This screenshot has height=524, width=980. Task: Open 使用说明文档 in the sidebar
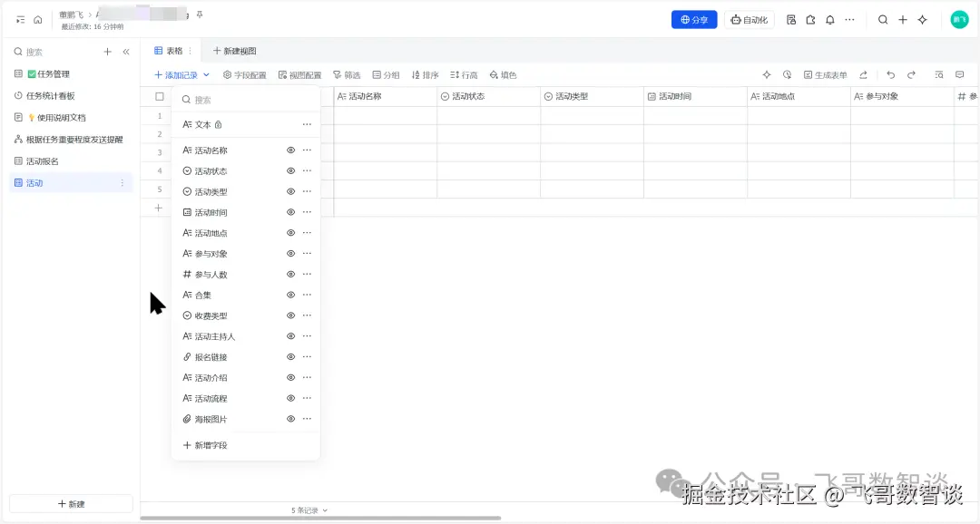click(x=72, y=118)
